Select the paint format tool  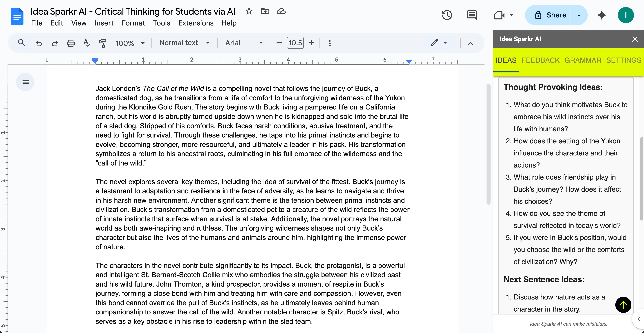pyautogui.click(x=102, y=43)
